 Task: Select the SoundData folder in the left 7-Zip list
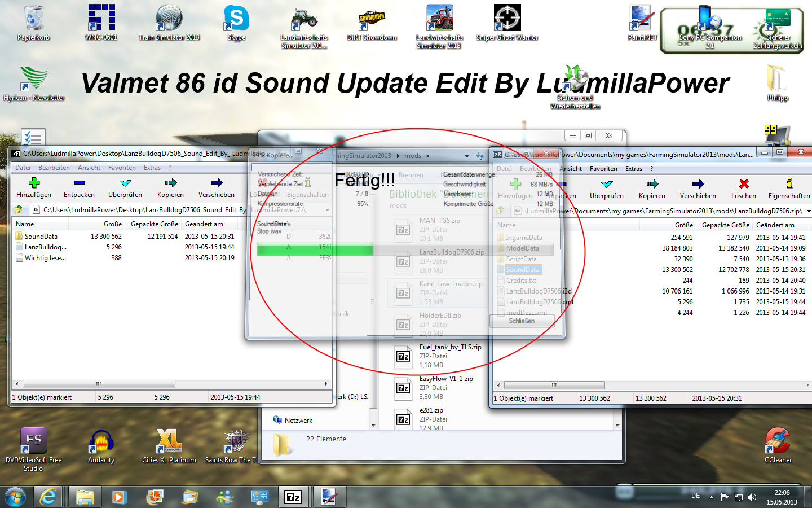41,237
